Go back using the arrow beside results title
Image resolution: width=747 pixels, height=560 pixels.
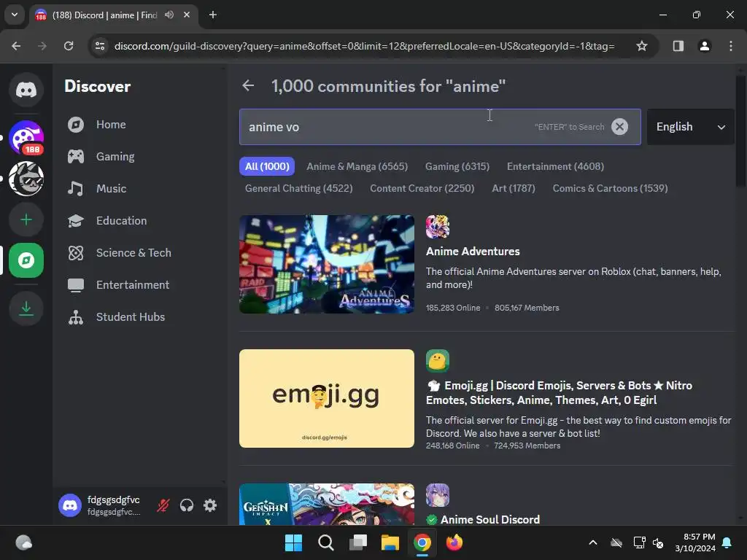click(x=248, y=86)
